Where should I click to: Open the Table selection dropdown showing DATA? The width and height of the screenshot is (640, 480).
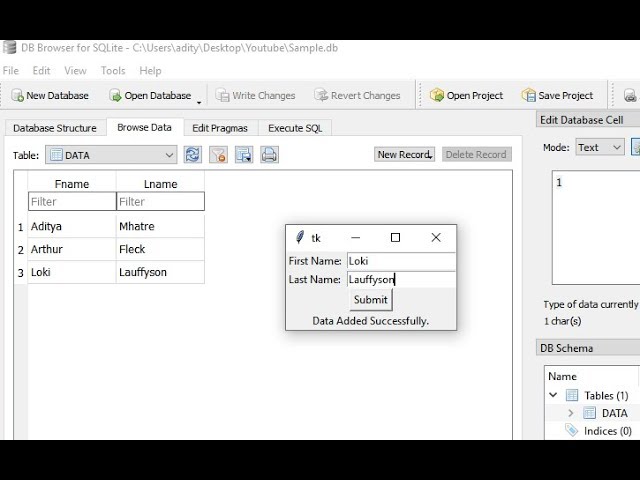click(x=111, y=155)
